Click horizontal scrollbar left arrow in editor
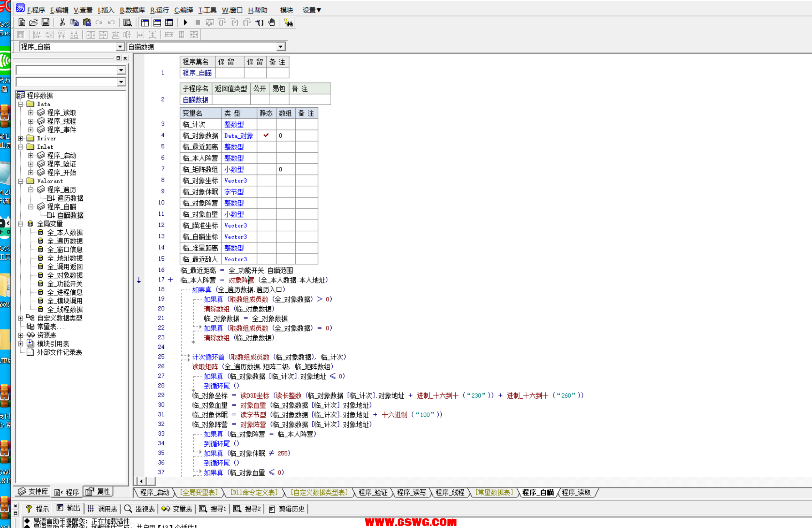The image size is (812, 528). pos(141,481)
